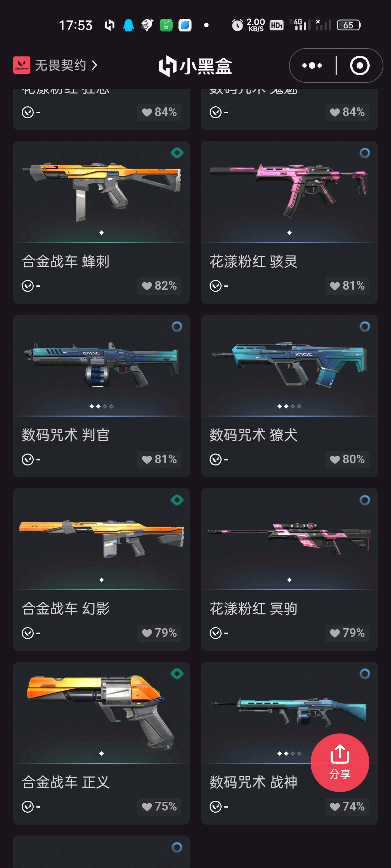
Task: Close mini-program via circle target icon
Action: pyautogui.click(x=360, y=65)
